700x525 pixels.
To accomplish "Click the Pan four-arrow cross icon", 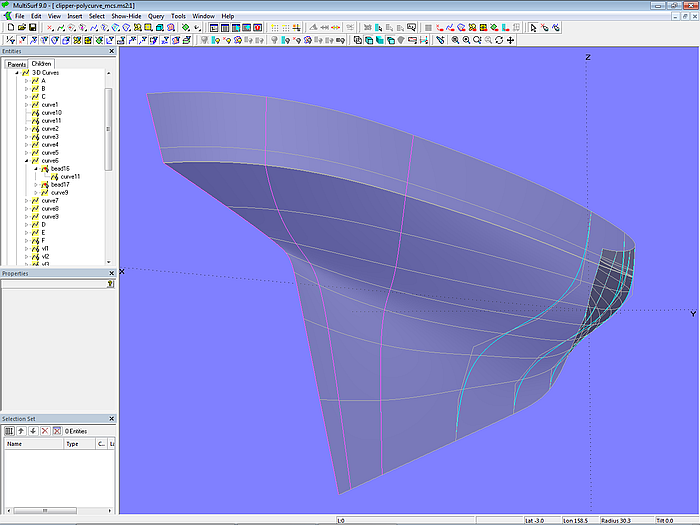I will [511, 40].
